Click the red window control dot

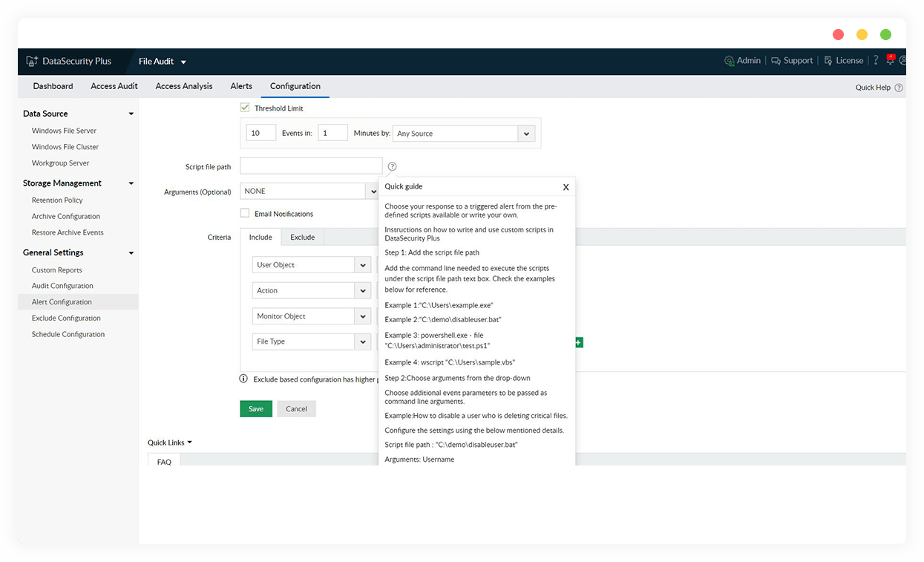point(838,34)
